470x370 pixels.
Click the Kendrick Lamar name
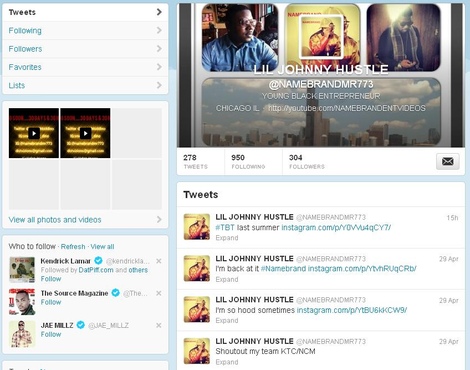pos(66,261)
